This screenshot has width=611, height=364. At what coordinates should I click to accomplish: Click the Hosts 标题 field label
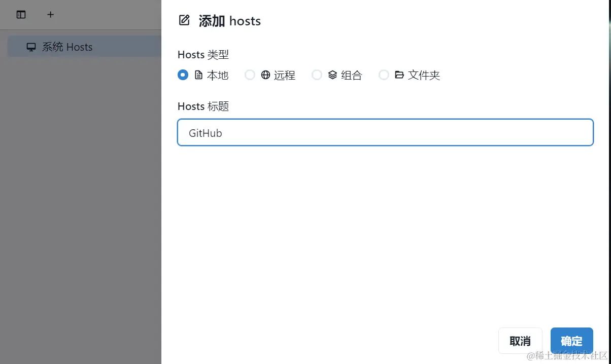pyautogui.click(x=203, y=106)
